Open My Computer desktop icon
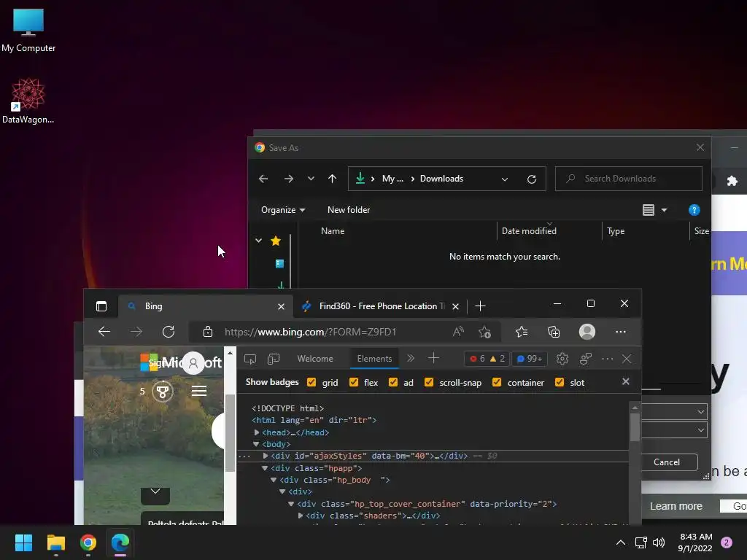 (28, 29)
